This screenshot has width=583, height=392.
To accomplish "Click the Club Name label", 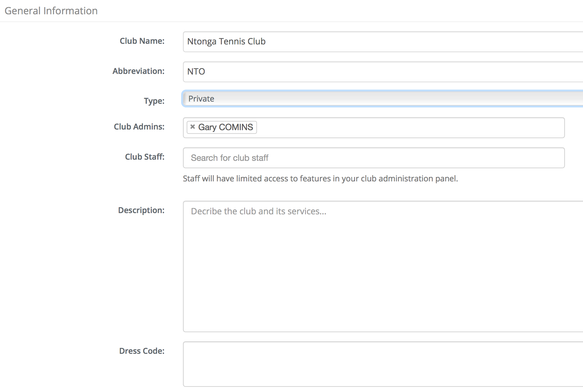I will tap(142, 41).
